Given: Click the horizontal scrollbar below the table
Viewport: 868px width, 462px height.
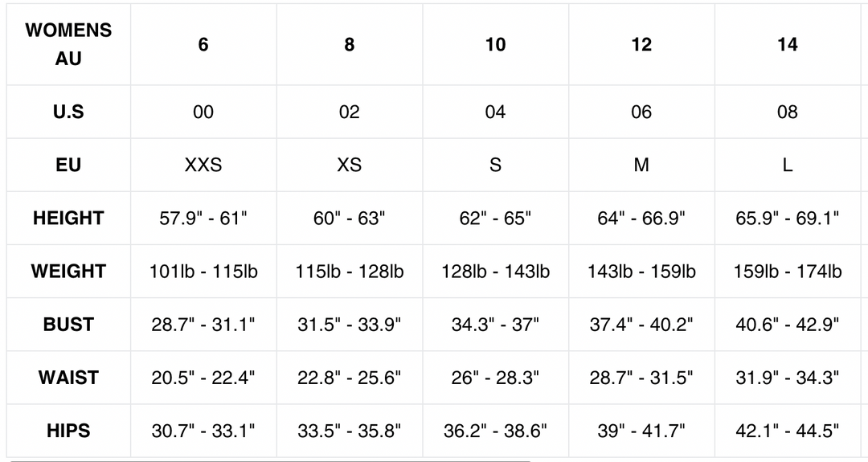Looking at the screenshot, I should 241,460.
